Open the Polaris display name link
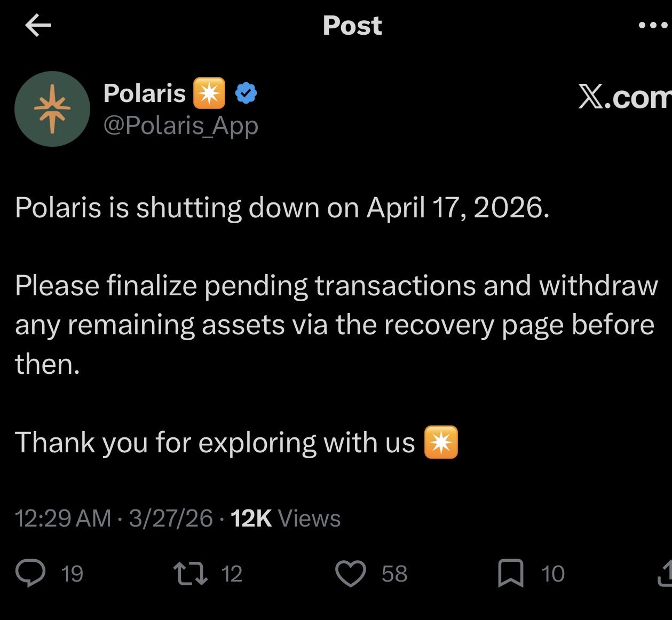The image size is (672, 620). 144,93
